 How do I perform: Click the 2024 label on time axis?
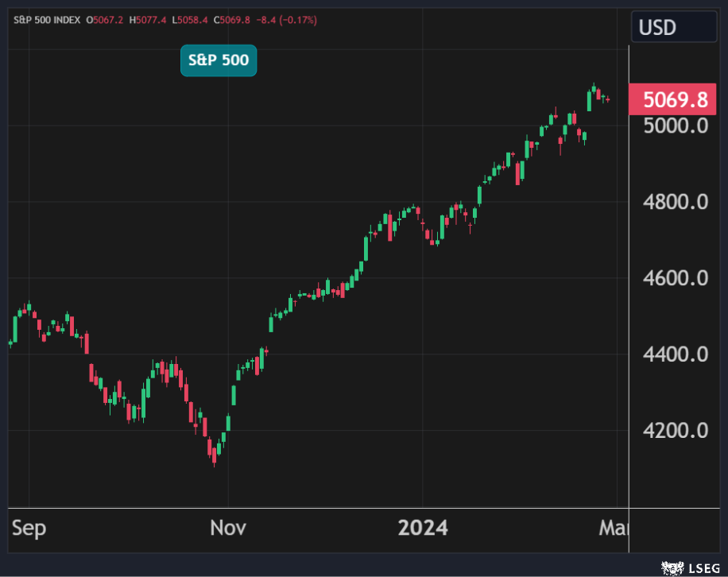(423, 528)
